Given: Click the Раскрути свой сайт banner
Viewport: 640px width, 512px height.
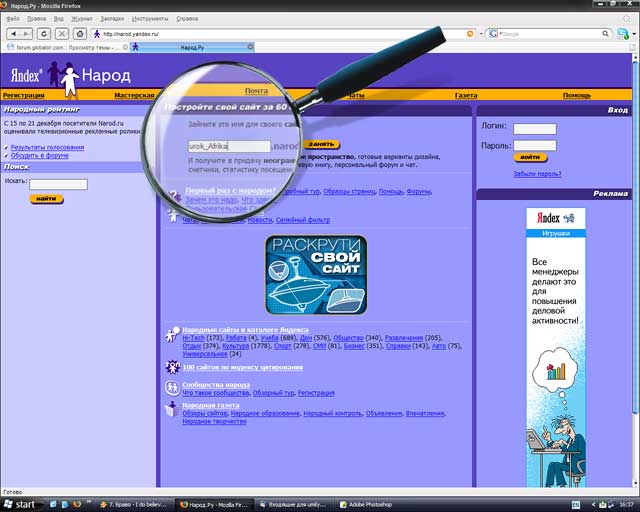Looking at the screenshot, I should coord(316,275).
